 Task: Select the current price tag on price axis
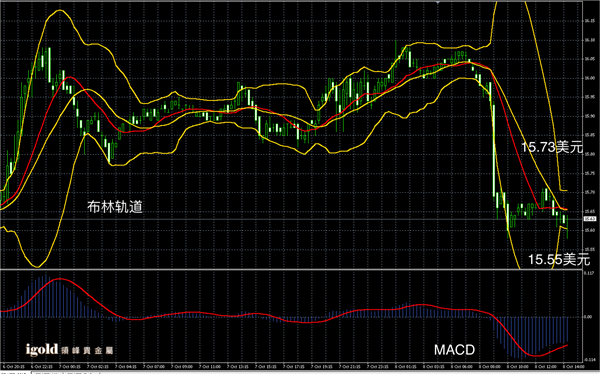(589, 219)
